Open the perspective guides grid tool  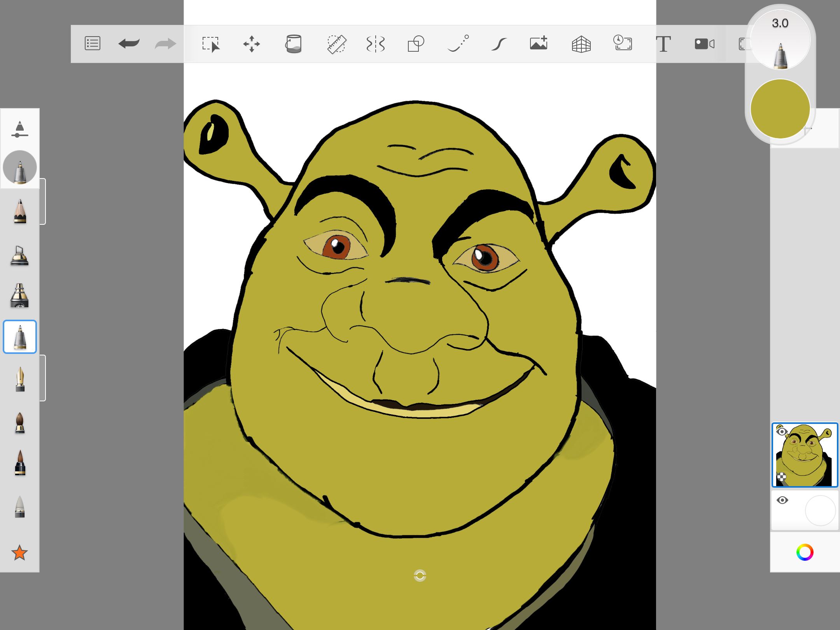click(581, 44)
